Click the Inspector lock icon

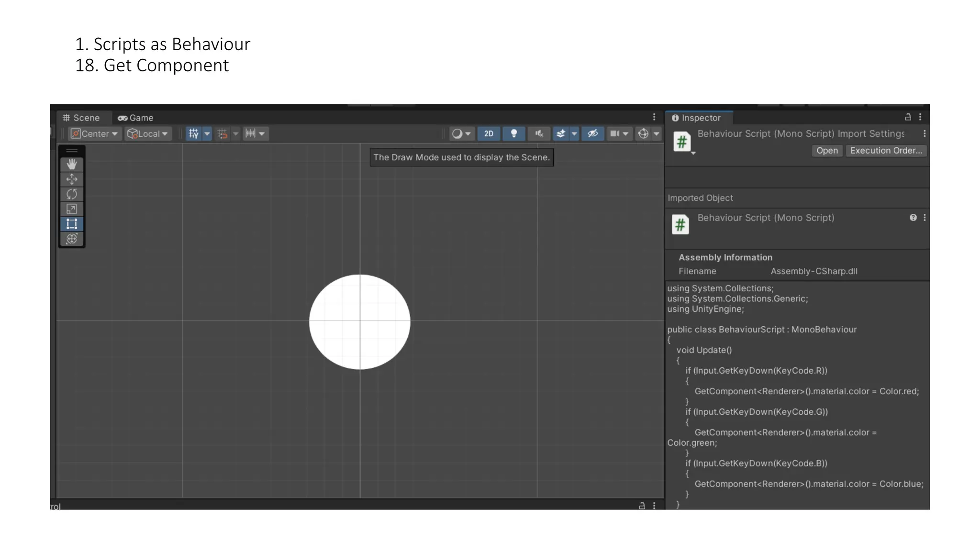908,117
